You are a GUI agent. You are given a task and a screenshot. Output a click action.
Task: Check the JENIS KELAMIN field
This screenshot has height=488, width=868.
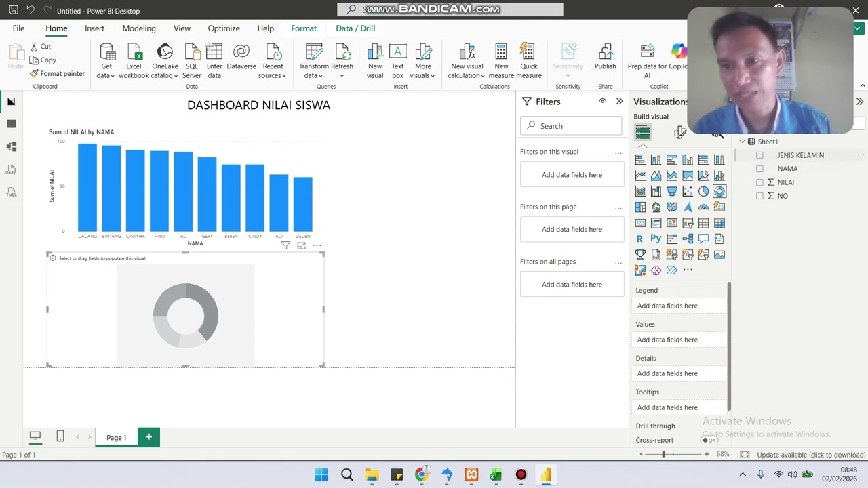759,155
